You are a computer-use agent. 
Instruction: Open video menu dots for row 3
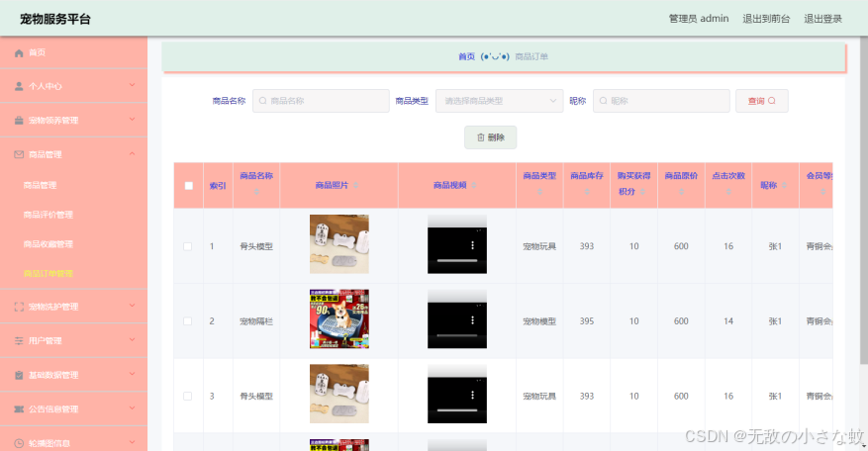472,395
